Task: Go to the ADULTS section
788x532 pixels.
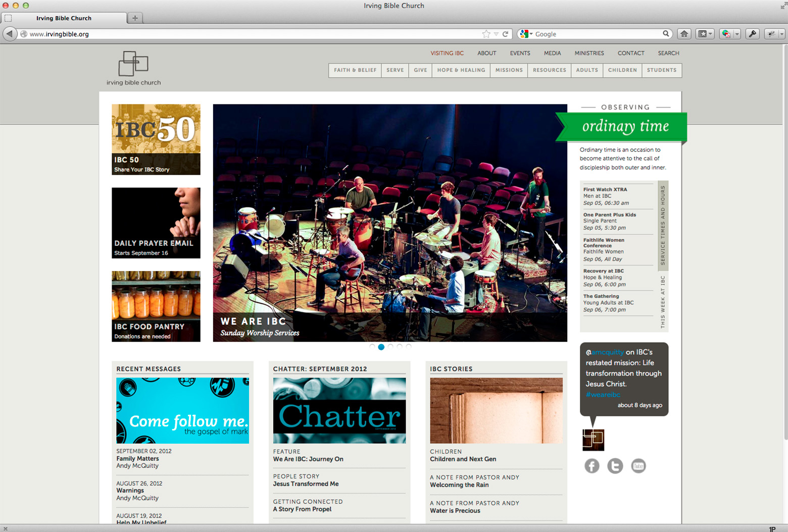Action: [587, 70]
